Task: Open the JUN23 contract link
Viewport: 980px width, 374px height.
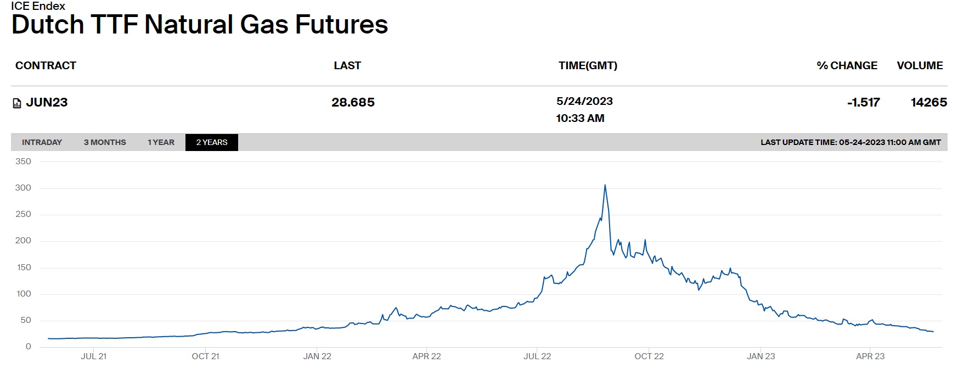Action: click(47, 103)
